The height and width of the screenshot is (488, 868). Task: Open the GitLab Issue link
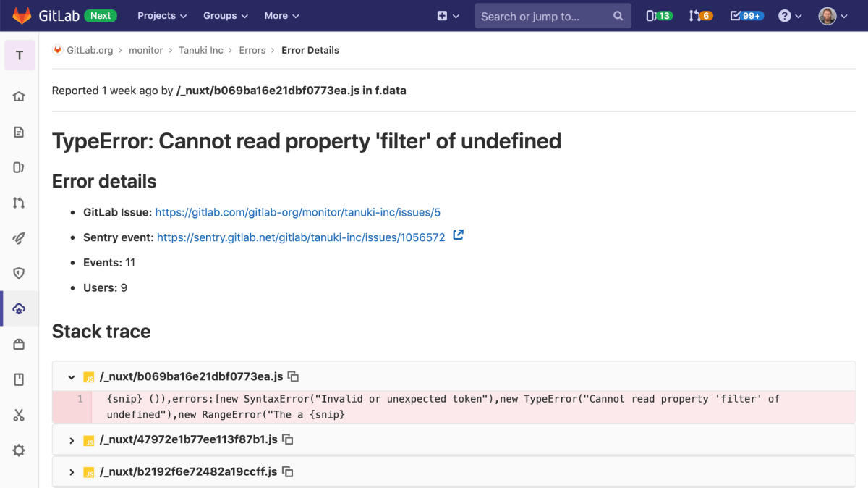point(298,212)
